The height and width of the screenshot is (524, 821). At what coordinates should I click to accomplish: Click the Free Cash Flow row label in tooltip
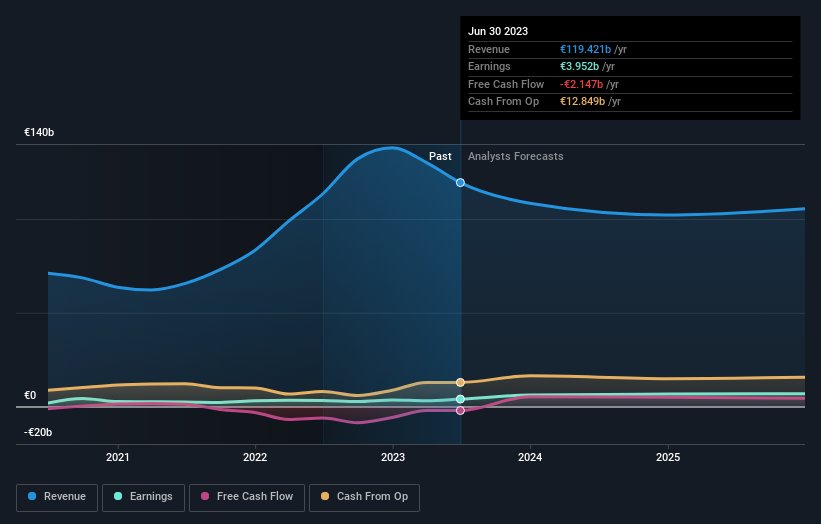coord(506,84)
